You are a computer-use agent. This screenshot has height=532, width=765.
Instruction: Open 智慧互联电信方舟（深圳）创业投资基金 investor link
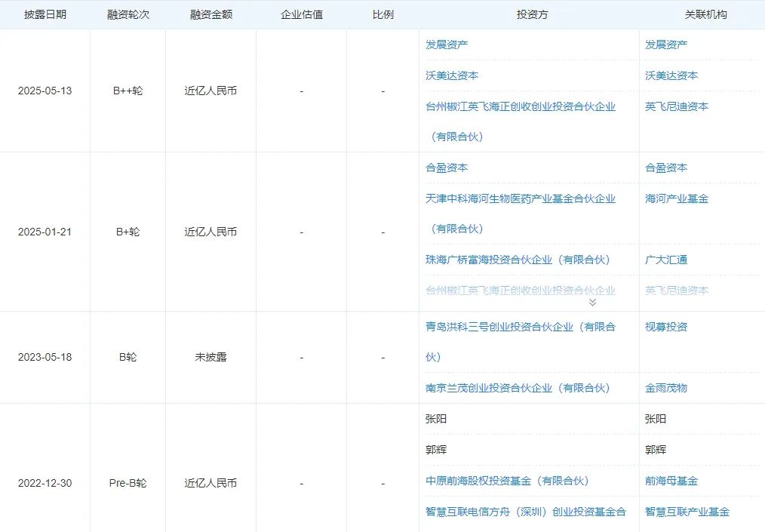[x=525, y=512]
